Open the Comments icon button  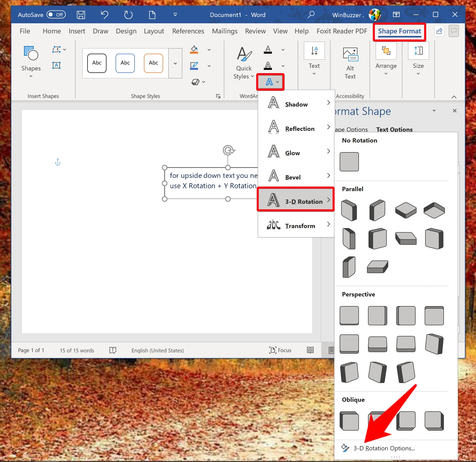tap(453, 31)
